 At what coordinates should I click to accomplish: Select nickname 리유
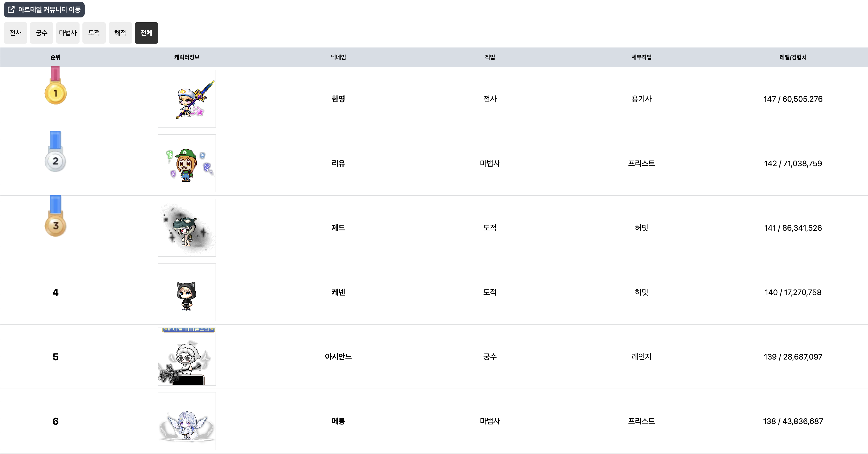click(x=338, y=163)
